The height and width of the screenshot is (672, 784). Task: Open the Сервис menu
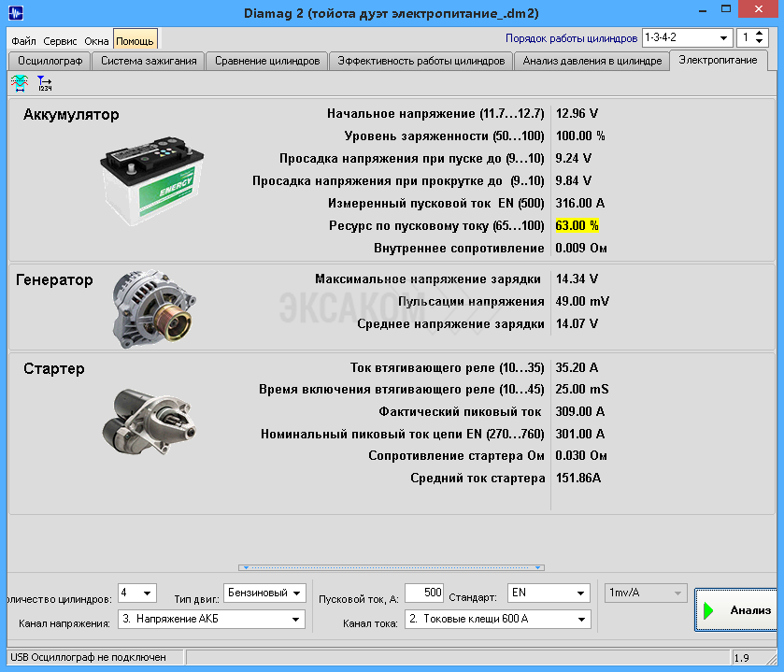pyautogui.click(x=61, y=41)
